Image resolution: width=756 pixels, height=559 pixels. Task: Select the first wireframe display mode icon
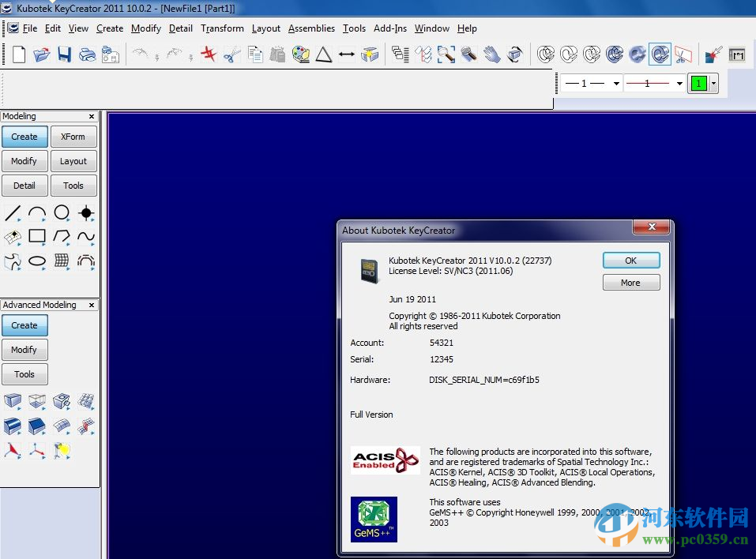coord(546,54)
